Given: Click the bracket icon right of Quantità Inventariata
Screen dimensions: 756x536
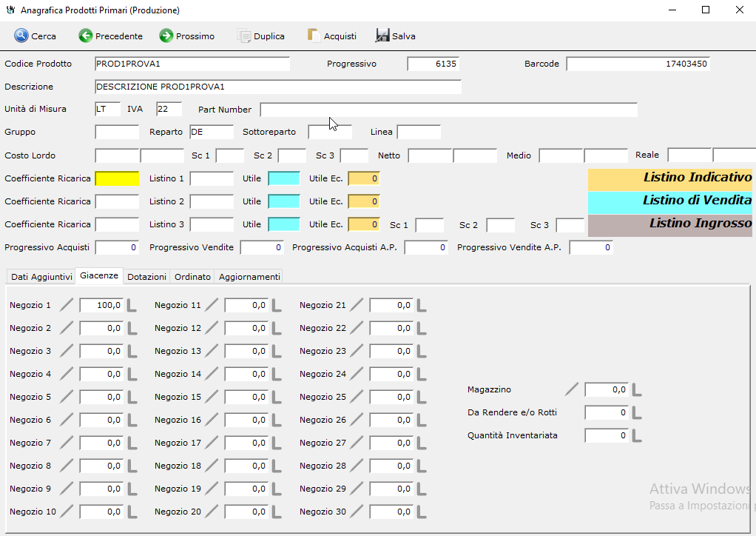Looking at the screenshot, I should (637, 435).
